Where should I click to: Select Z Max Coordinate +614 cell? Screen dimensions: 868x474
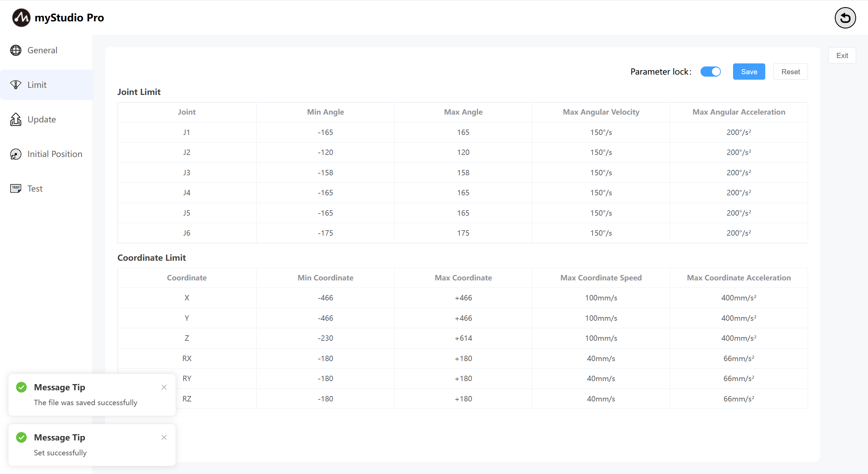[x=463, y=338]
